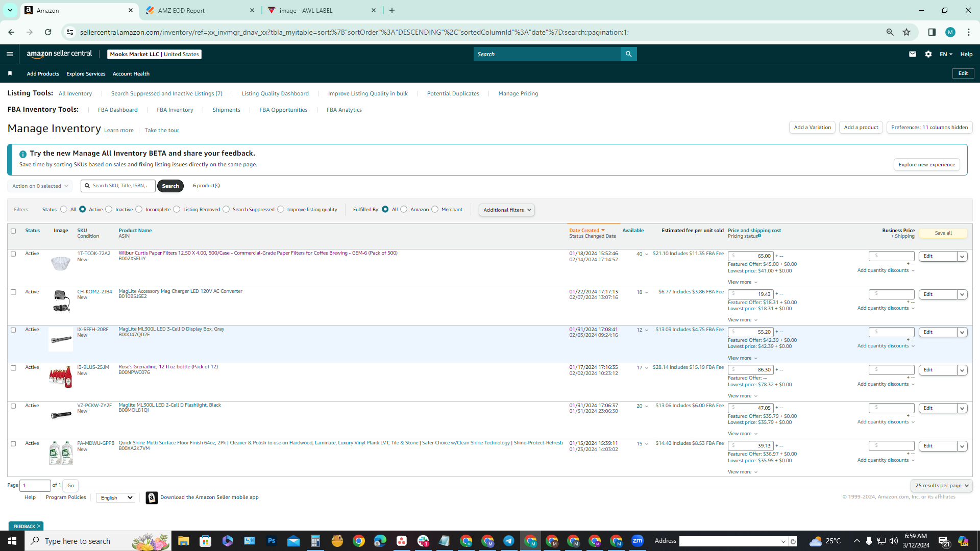Image resolution: width=980 pixels, height=551 pixels.
Task: Open Photoshop from the taskbar
Action: point(271,541)
